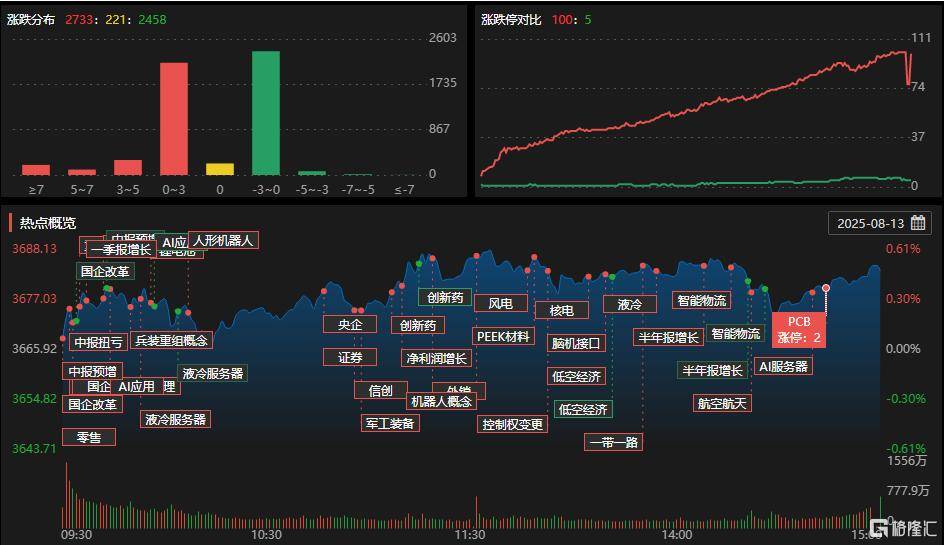This screenshot has height=545, width=944.
Task: Click the tall green -3~0 distribution bar
Action: (265, 113)
